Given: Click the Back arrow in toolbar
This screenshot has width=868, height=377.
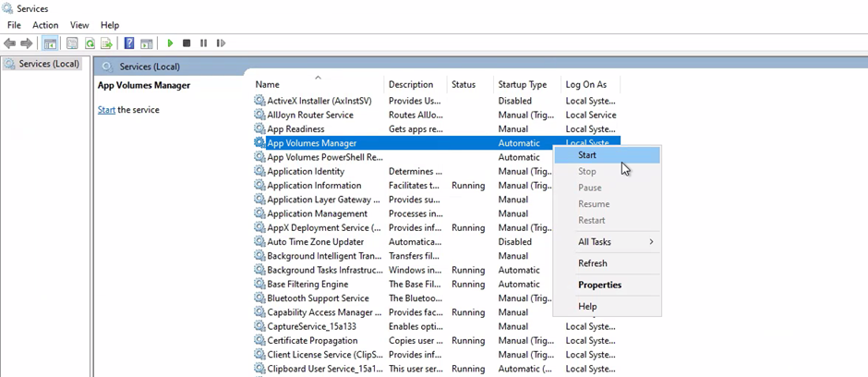Looking at the screenshot, I should (10, 43).
